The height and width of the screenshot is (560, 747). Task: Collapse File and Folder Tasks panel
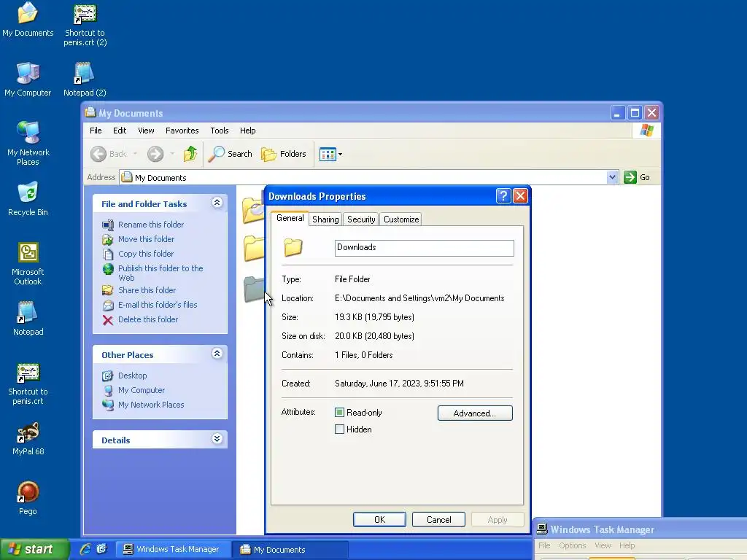(217, 203)
